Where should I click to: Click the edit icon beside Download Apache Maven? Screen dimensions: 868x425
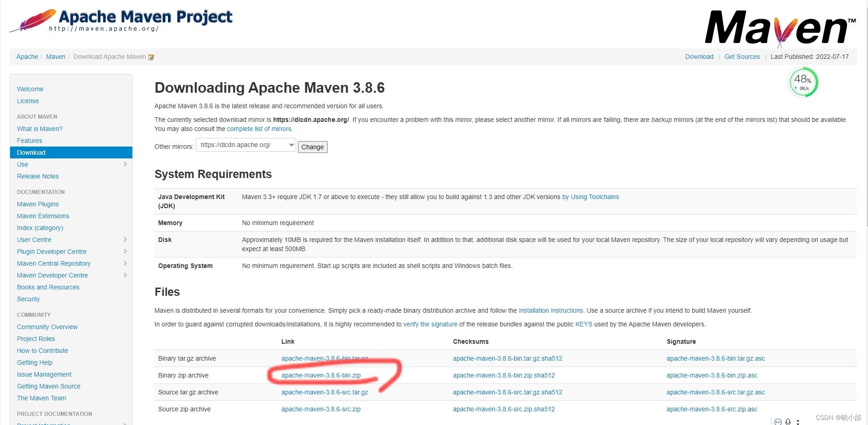tap(151, 57)
